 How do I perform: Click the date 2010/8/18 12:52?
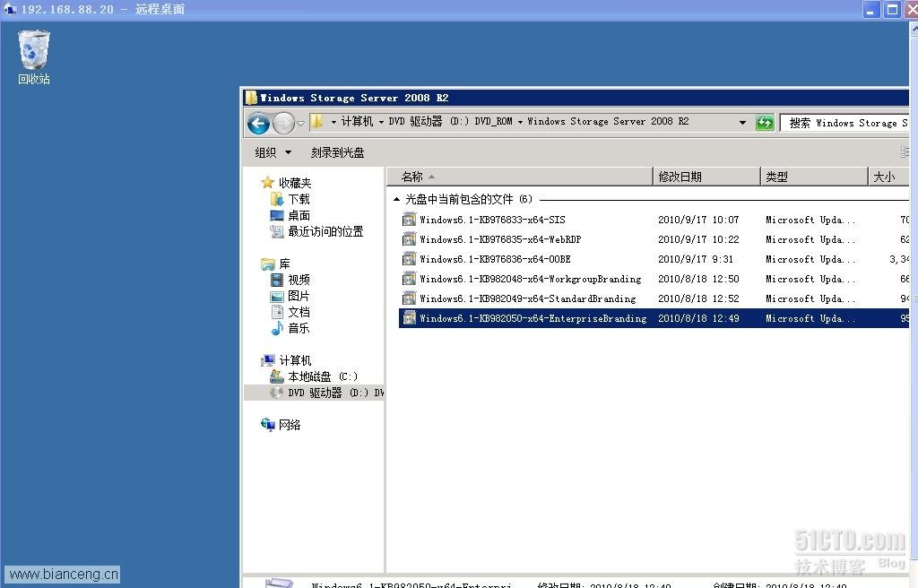[x=698, y=298]
